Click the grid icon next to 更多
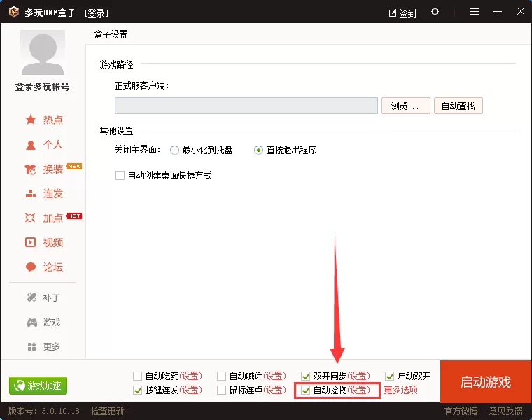 (x=32, y=346)
